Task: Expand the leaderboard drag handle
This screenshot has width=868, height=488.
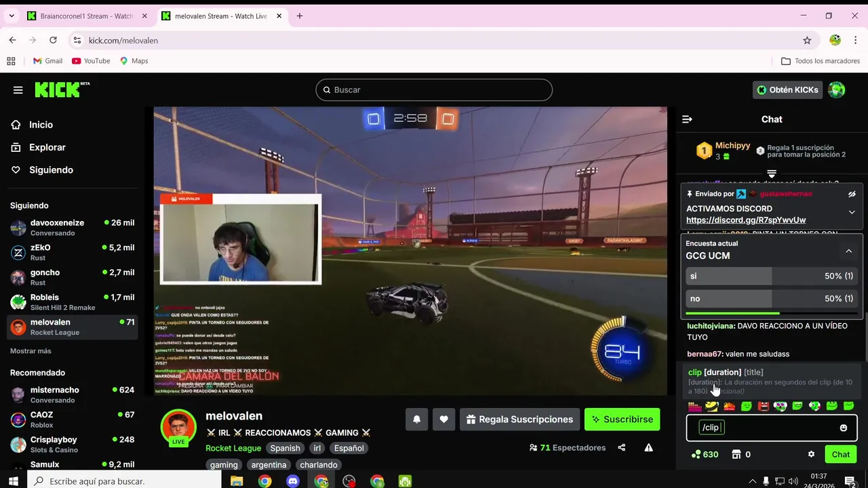Action: point(772,174)
